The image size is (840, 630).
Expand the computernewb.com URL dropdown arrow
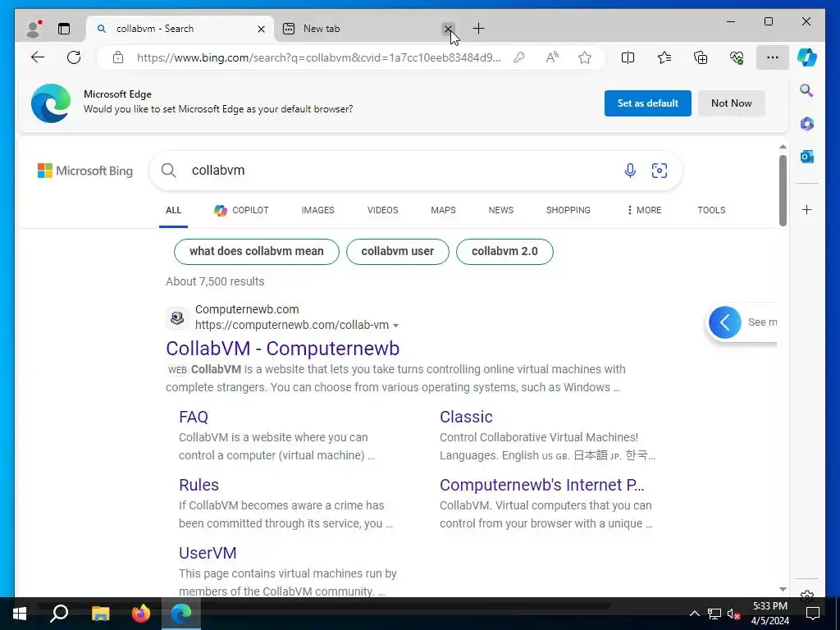coord(396,326)
